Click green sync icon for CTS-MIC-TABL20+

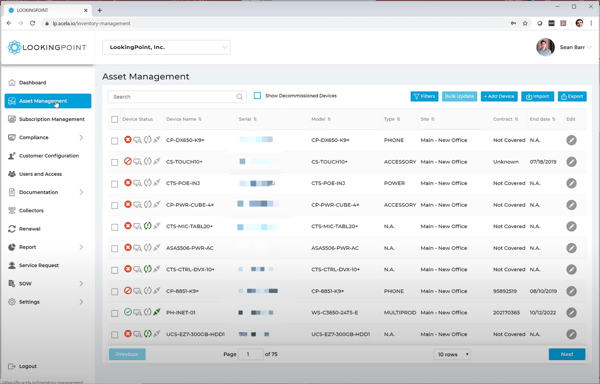[148, 226]
